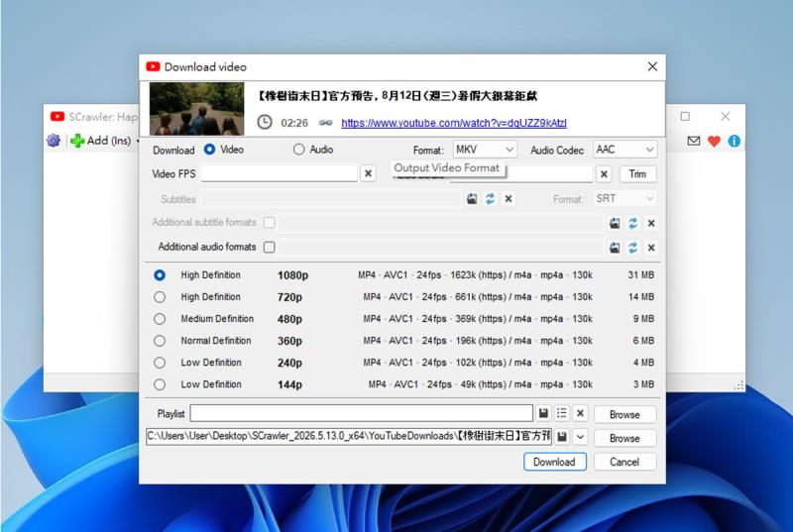The width and height of the screenshot is (793, 532).
Task: Click Browse next to the Playlist field
Action: point(625,414)
